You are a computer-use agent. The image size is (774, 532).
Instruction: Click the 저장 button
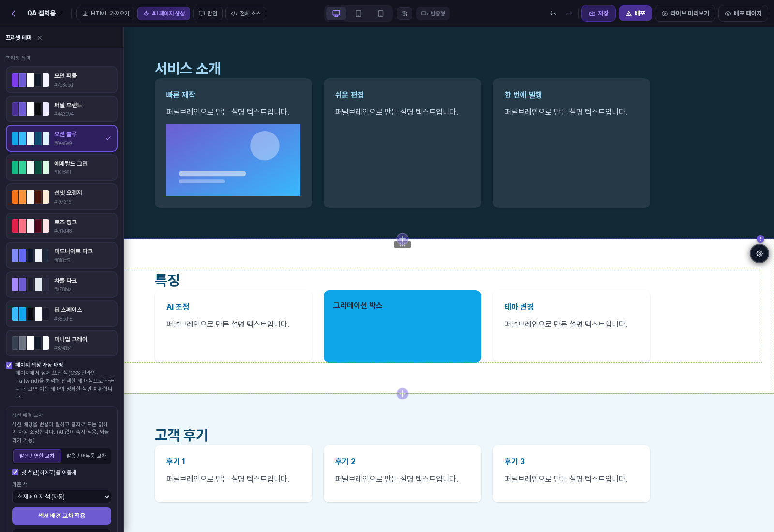[598, 14]
